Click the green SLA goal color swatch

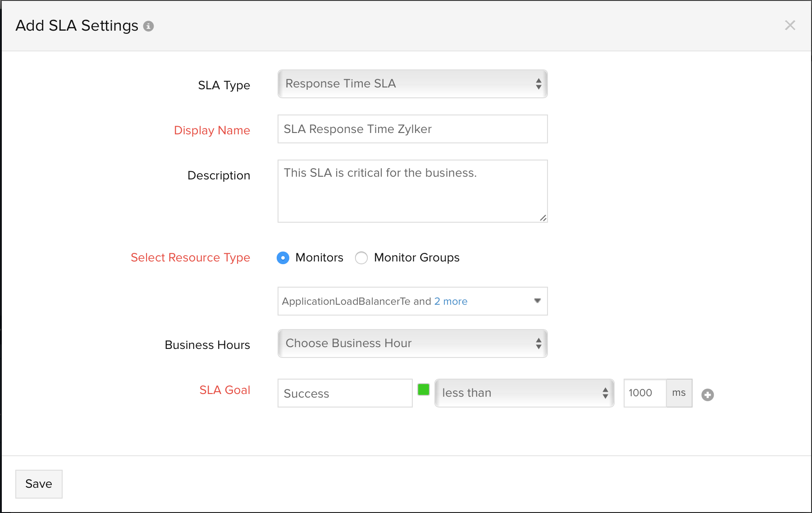(x=424, y=389)
